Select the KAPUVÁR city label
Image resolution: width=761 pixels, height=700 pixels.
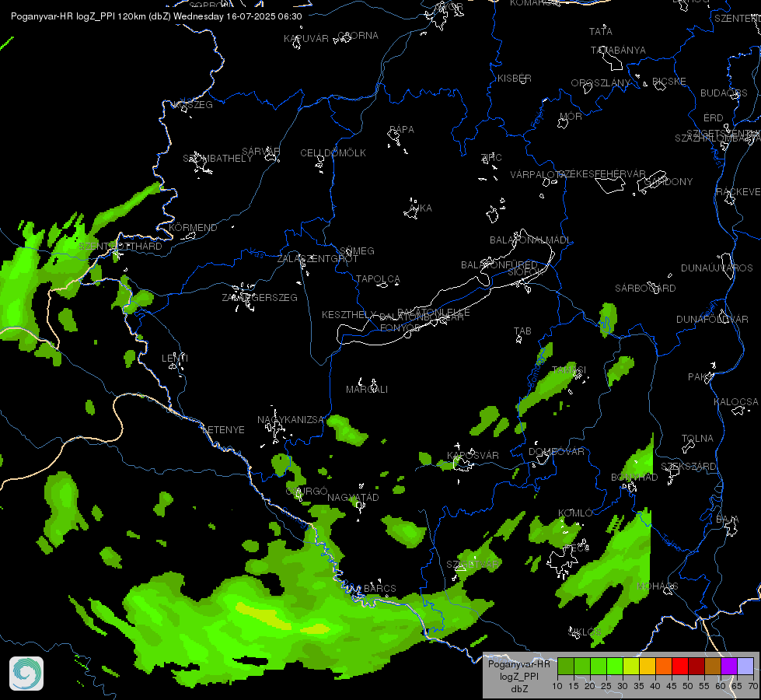[306, 38]
